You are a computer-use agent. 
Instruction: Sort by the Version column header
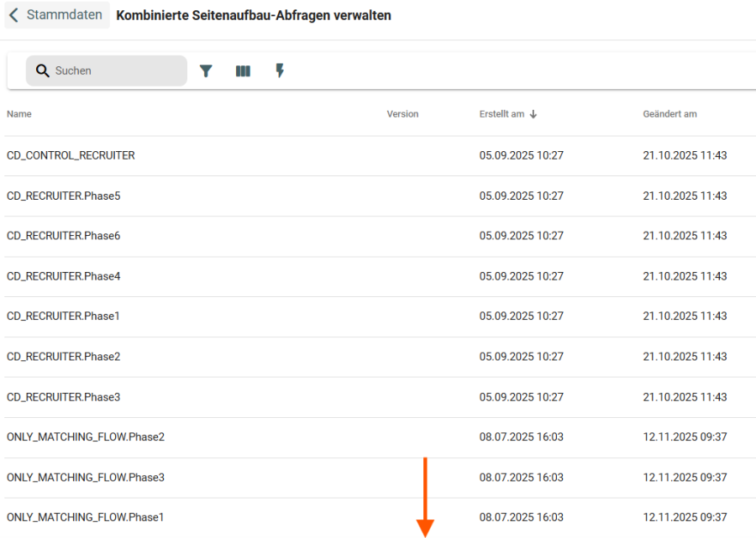coord(402,114)
